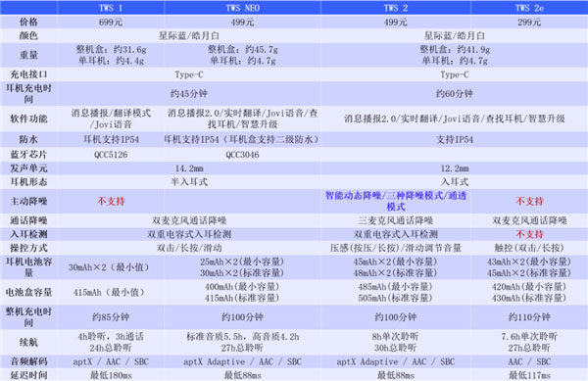Viewport: 588px width, 381px height.
Task: Select the 约45分钟 charging time cell
Action: (188, 94)
